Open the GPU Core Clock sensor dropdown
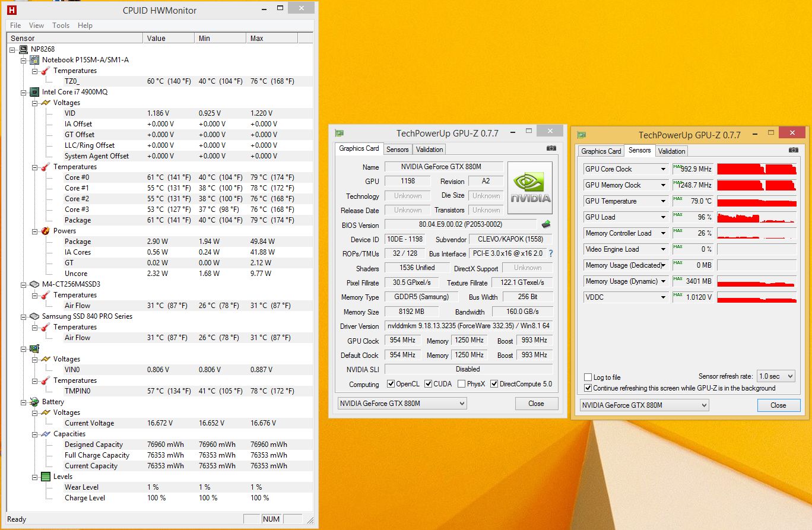Image resolution: width=812 pixels, height=530 pixels. point(663,169)
